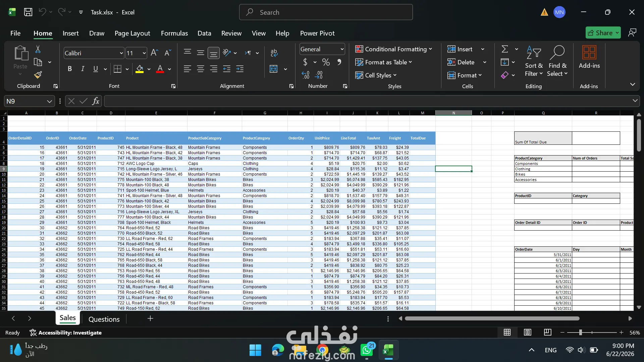This screenshot has height=362, width=644.
Task: Open the File menu
Action: point(15,33)
